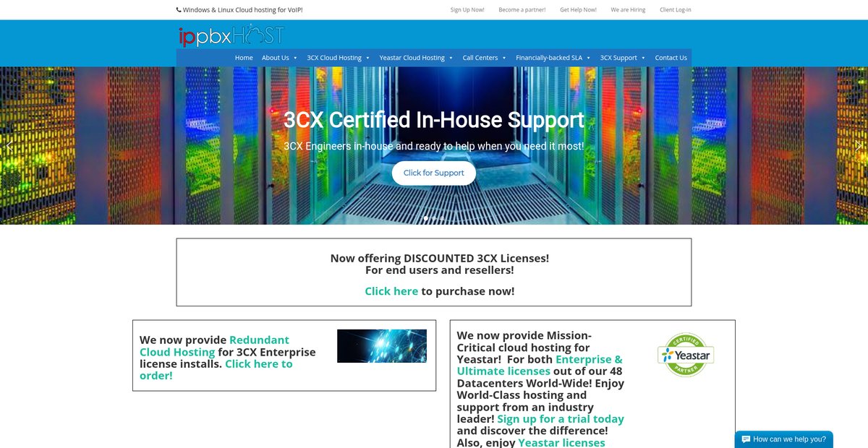Go to next slide arrow
The width and height of the screenshot is (868, 448).
click(859, 146)
